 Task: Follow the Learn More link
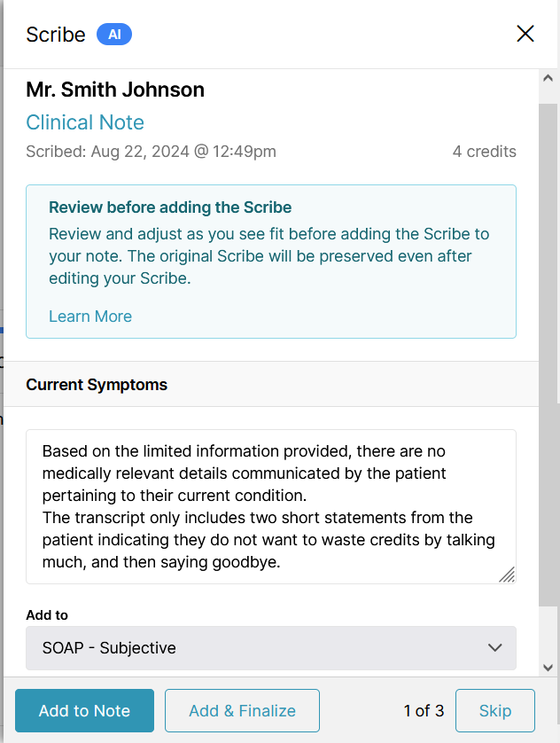pos(90,316)
